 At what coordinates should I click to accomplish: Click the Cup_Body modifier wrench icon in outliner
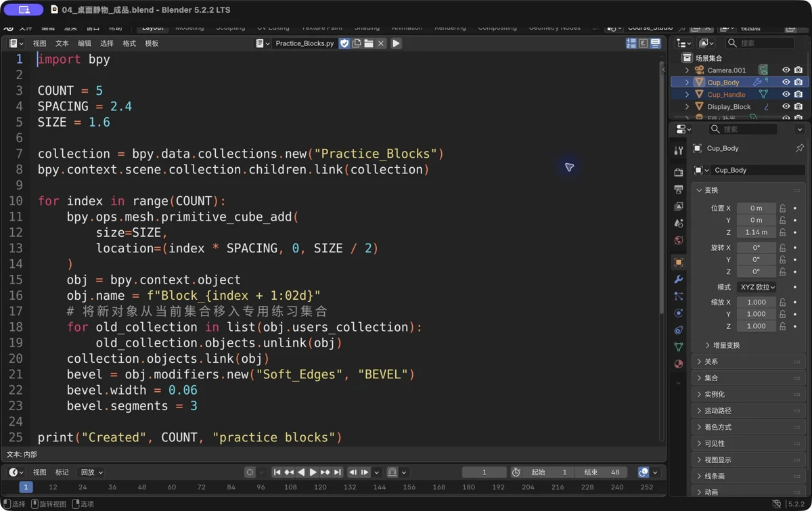(757, 83)
